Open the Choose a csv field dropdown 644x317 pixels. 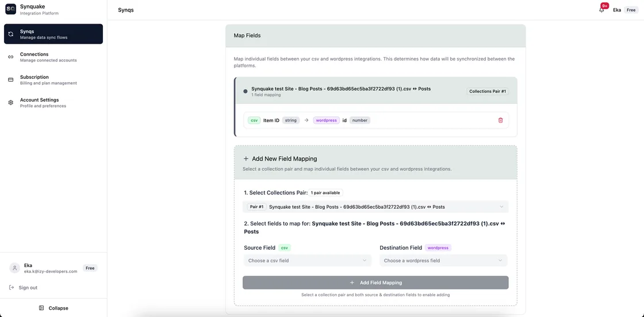click(x=307, y=260)
